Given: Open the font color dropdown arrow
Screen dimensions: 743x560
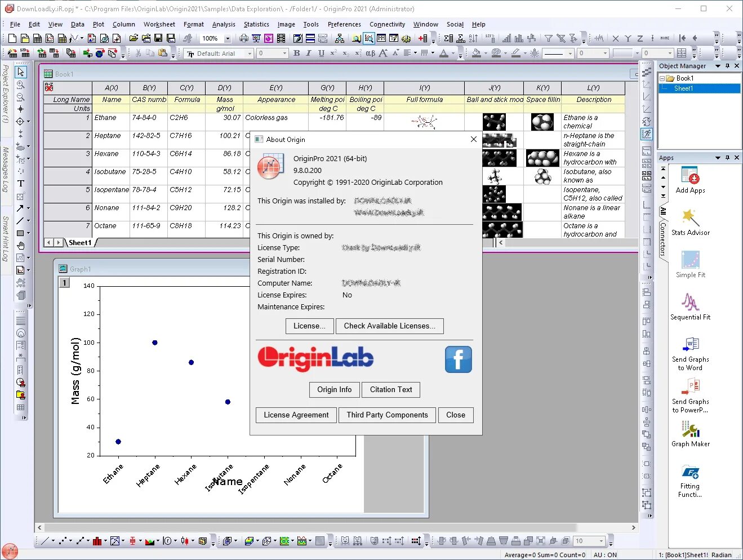Looking at the screenshot, I should (453, 54).
